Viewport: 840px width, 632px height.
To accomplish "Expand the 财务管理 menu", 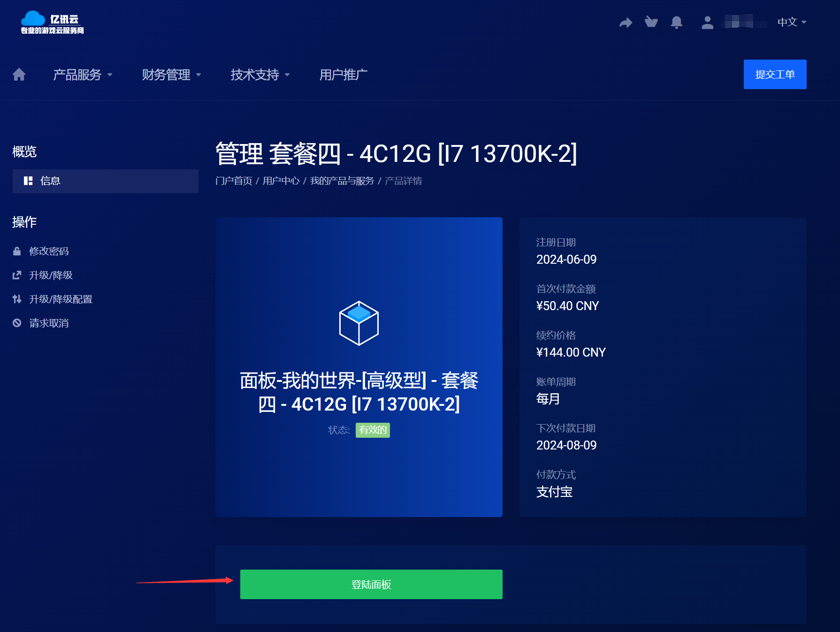I will tap(171, 75).
